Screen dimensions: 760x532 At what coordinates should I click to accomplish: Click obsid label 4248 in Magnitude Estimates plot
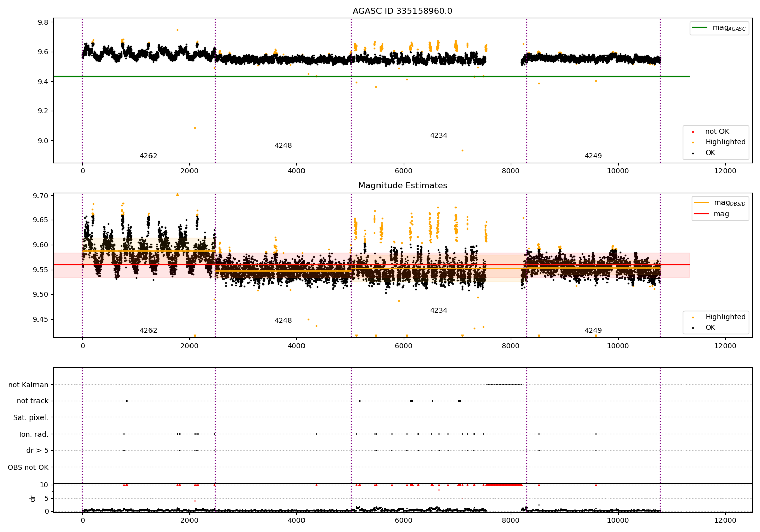click(283, 321)
